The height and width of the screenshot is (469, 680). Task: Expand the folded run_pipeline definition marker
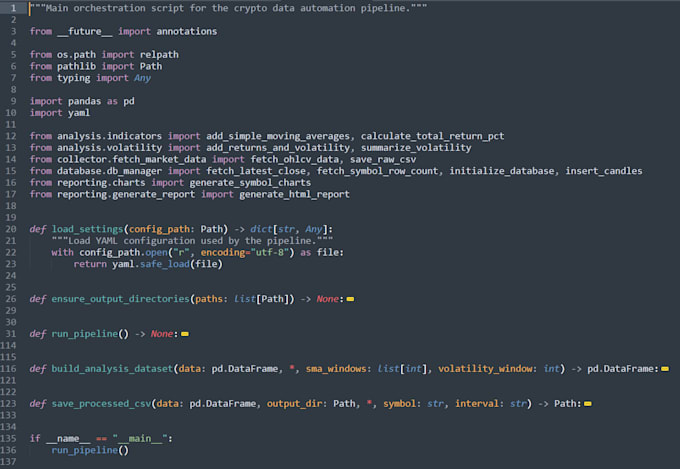tap(185, 334)
